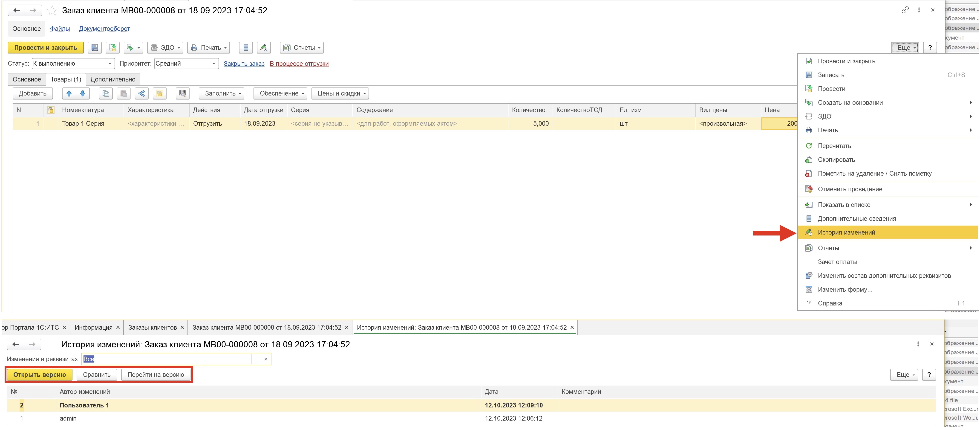The height and width of the screenshot is (430, 980).
Task: Click the Открыть версию button
Action: point(40,375)
